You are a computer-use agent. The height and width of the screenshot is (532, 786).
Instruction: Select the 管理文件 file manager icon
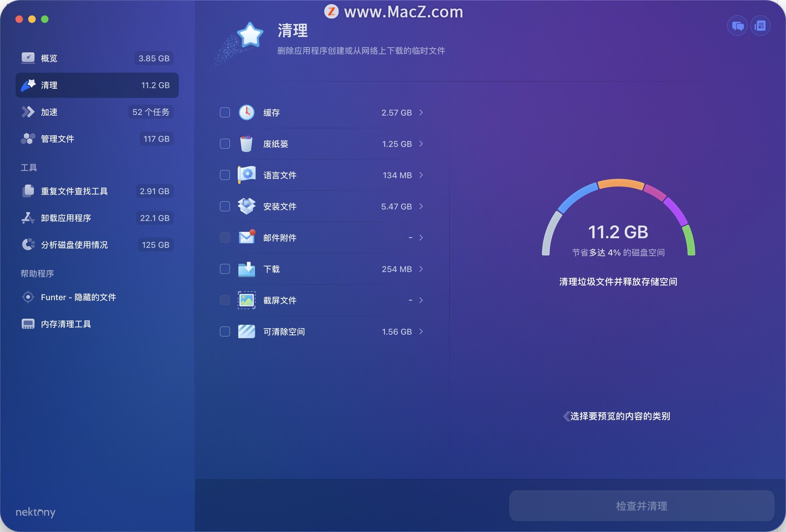click(28, 139)
